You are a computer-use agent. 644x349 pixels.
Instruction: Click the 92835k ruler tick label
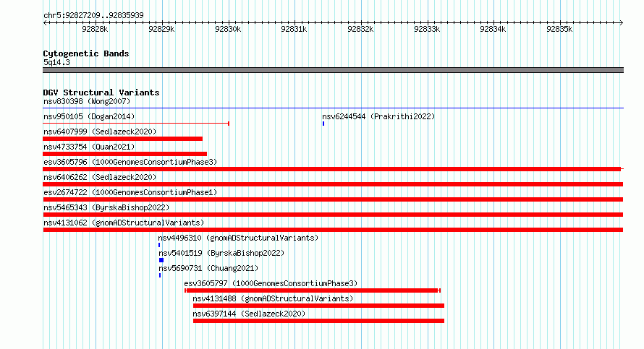coord(560,29)
